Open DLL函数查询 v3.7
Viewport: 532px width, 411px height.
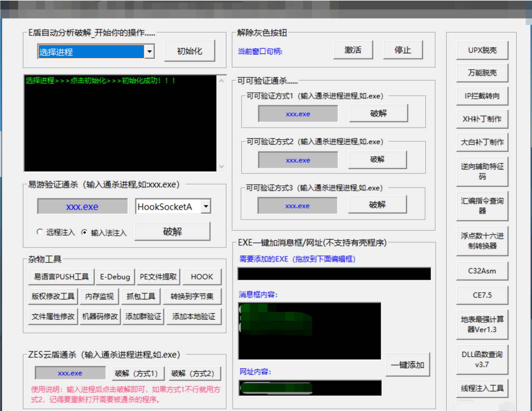click(x=482, y=359)
